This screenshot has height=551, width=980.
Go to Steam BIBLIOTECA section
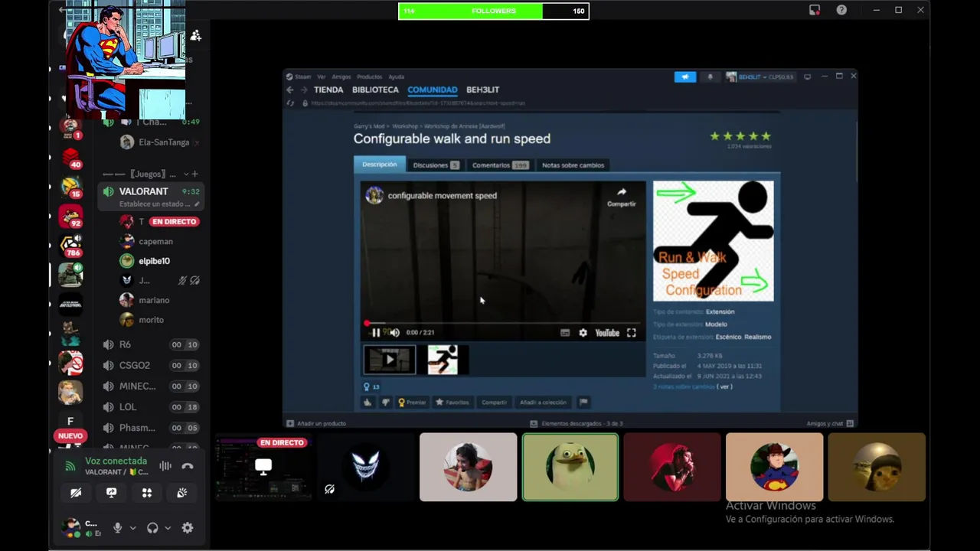(x=375, y=90)
